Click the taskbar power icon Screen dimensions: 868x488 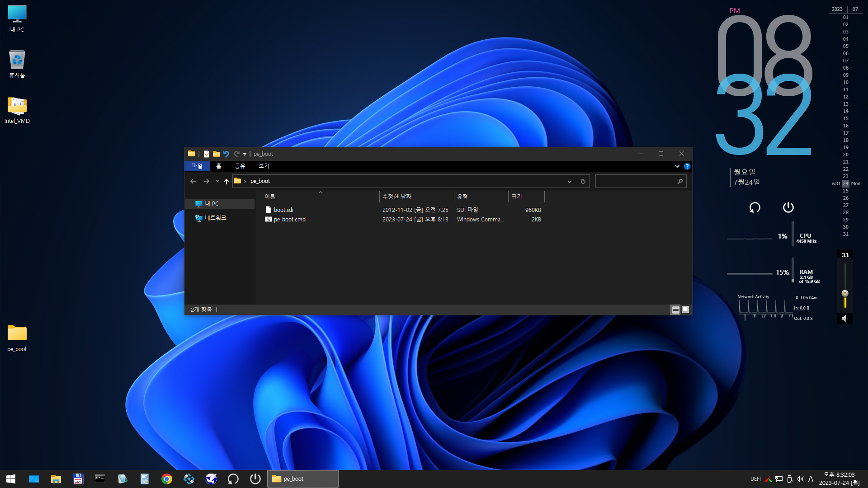[x=255, y=479]
